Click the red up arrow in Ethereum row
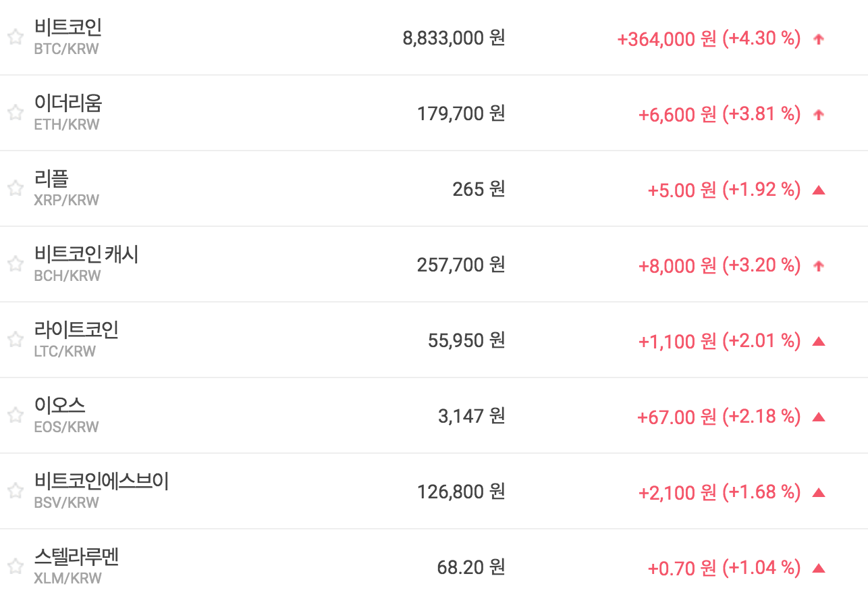This screenshot has height=601, width=868. [819, 115]
